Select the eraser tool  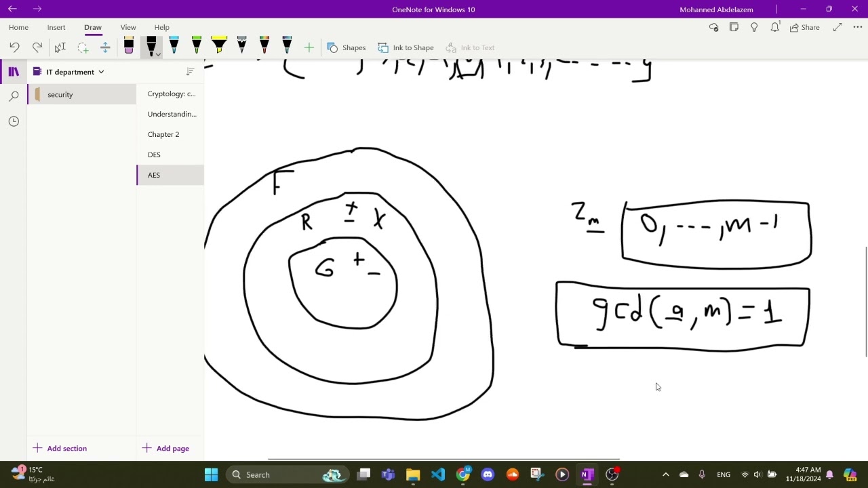click(129, 47)
